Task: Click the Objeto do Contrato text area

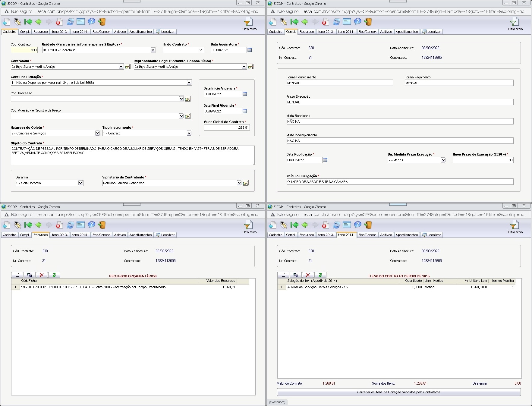Action: click(x=133, y=155)
